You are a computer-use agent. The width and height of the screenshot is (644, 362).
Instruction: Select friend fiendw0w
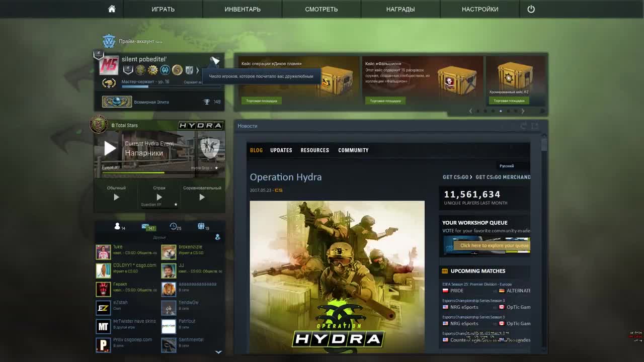[191, 308]
